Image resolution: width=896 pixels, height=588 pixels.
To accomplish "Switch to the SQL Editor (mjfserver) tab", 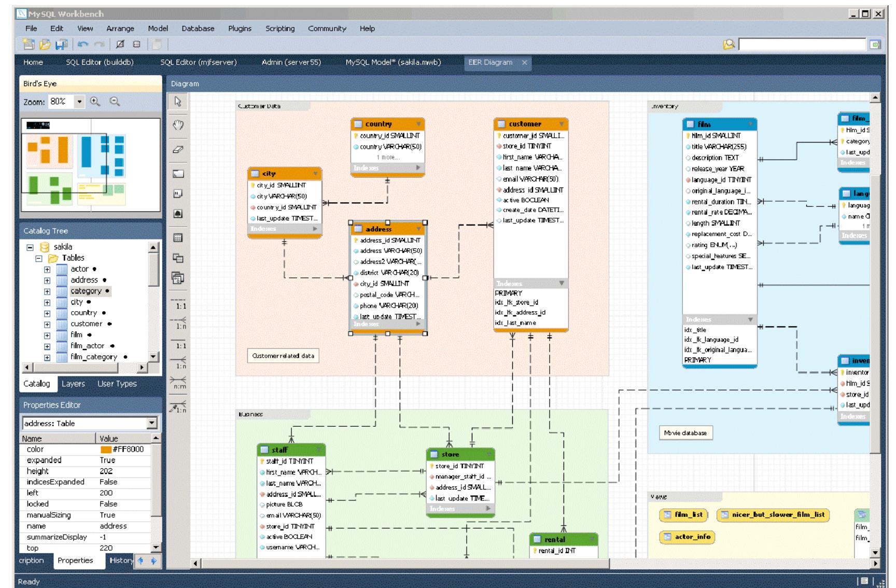I will (199, 61).
